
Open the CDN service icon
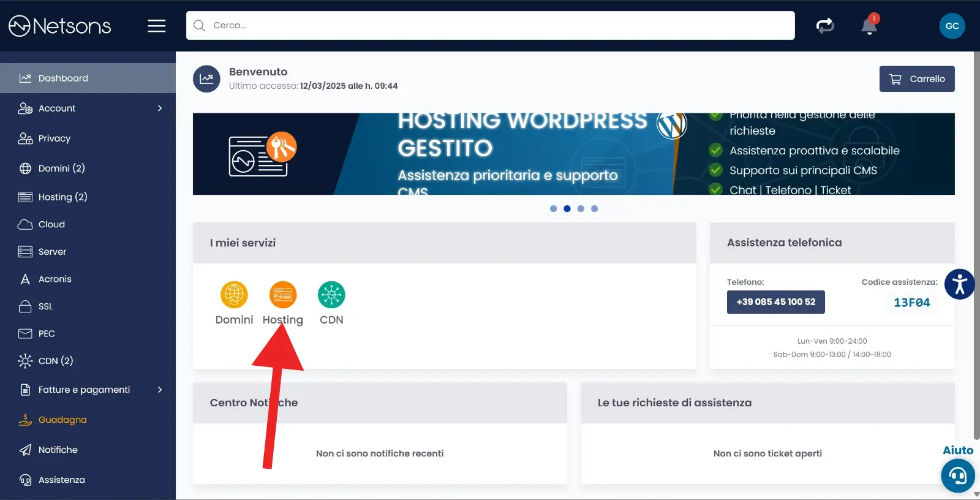[x=331, y=295]
